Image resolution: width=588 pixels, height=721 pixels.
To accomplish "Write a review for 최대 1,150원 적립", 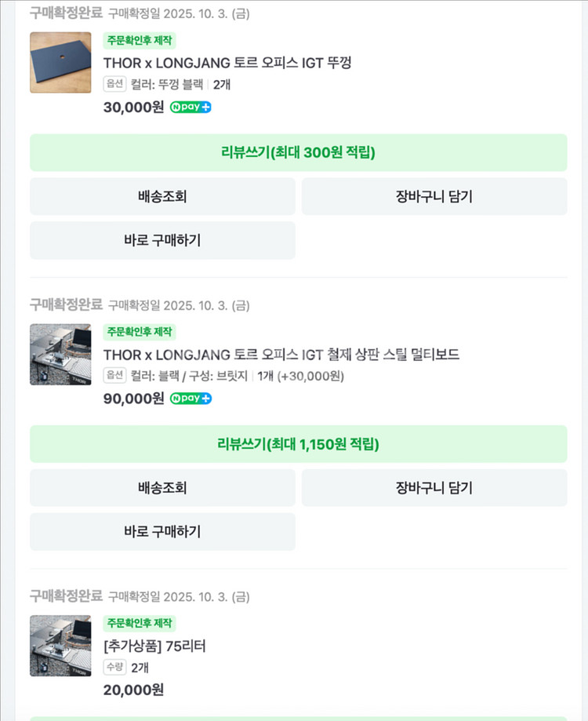I will (x=298, y=444).
